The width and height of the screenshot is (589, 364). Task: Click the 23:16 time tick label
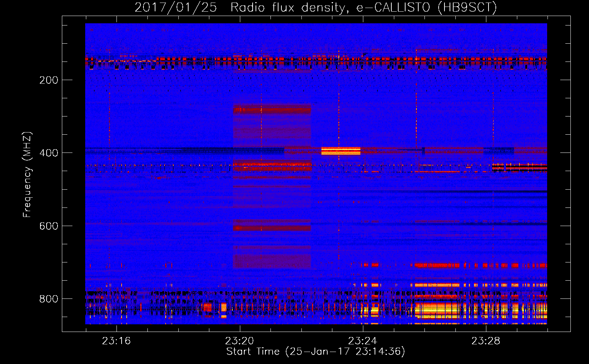[116, 341]
